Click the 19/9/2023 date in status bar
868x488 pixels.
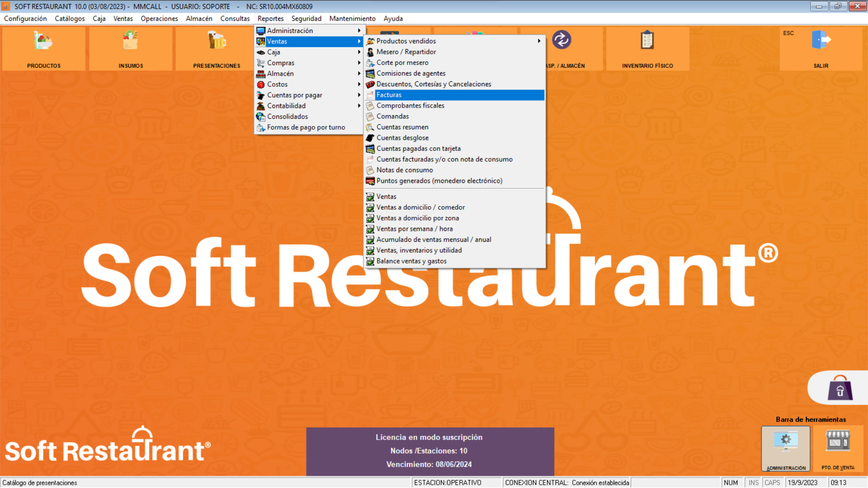point(802,483)
